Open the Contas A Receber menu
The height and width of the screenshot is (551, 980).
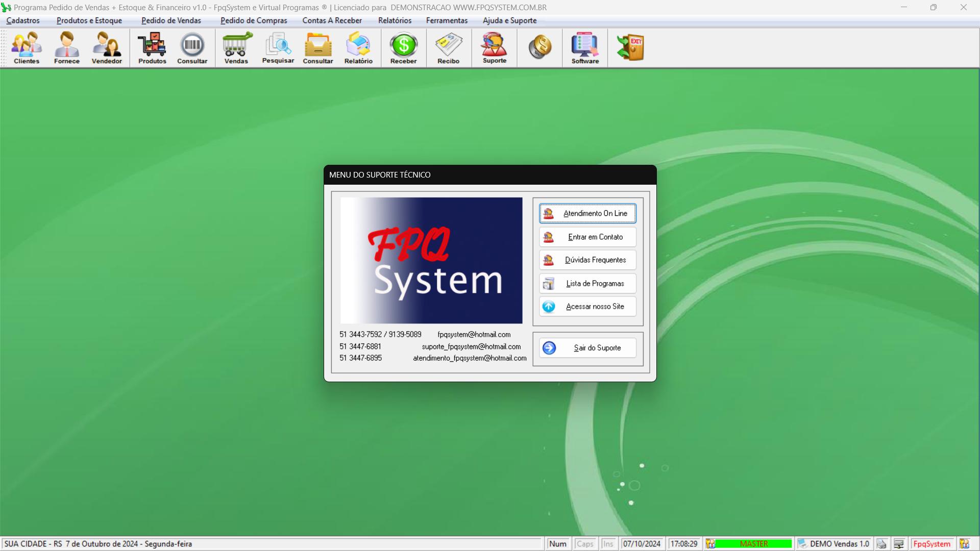pyautogui.click(x=332, y=20)
